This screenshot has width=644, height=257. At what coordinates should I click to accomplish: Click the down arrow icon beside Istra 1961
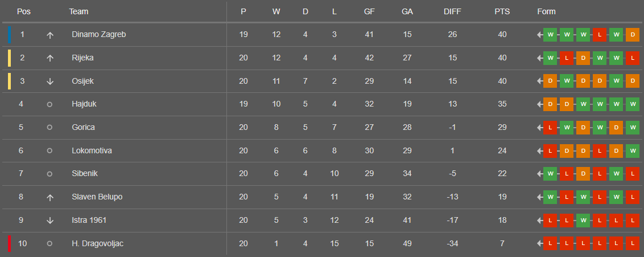click(50, 221)
